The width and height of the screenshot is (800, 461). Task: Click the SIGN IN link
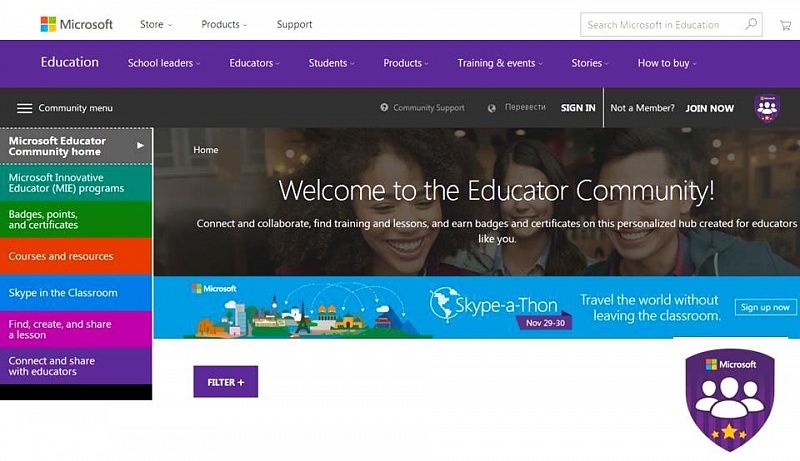(578, 108)
